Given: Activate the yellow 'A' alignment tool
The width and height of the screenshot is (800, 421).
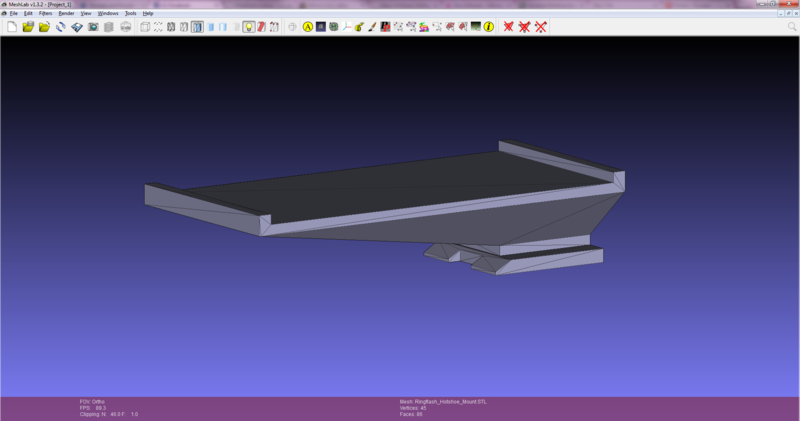Looking at the screenshot, I should (308, 27).
